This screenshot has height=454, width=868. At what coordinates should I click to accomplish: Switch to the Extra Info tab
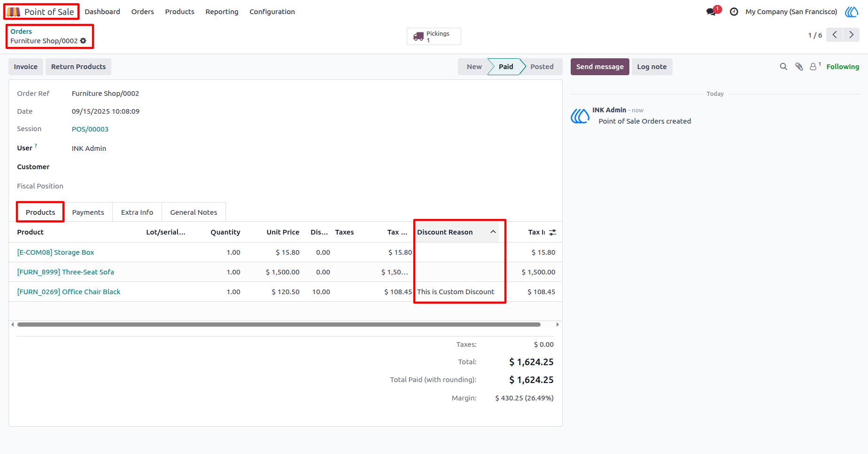[x=137, y=212]
